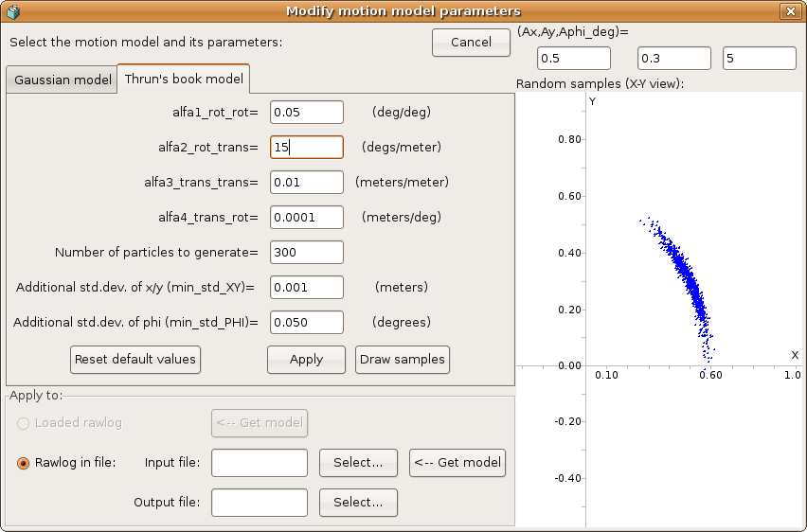This screenshot has width=807, height=532.
Task: Click Select next to Input file
Action: [358, 463]
